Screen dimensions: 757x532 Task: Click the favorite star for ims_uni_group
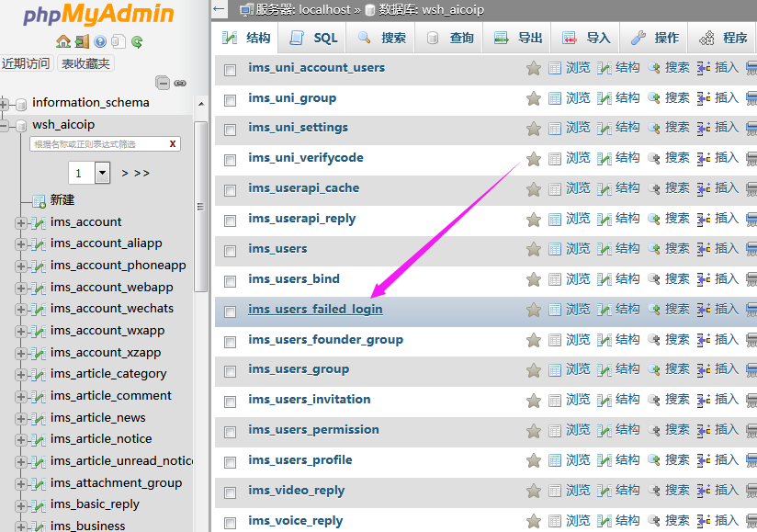point(533,98)
